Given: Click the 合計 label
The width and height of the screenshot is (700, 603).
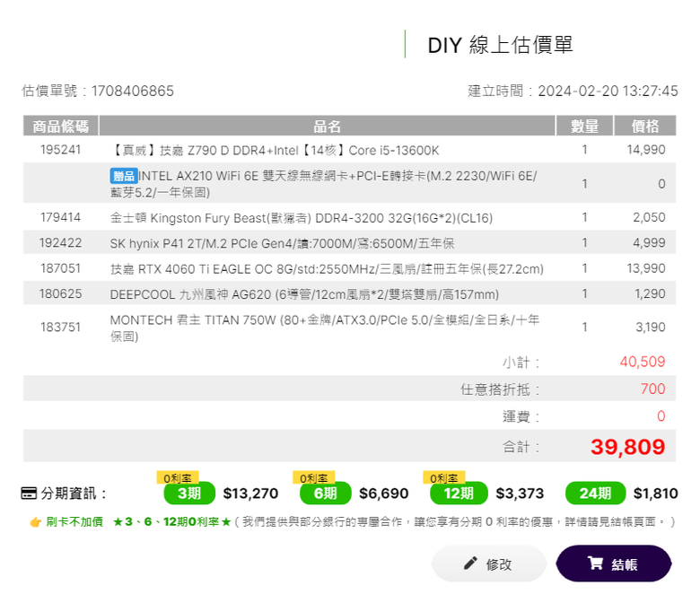Looking at the screenshot, I should click(521, 446).
